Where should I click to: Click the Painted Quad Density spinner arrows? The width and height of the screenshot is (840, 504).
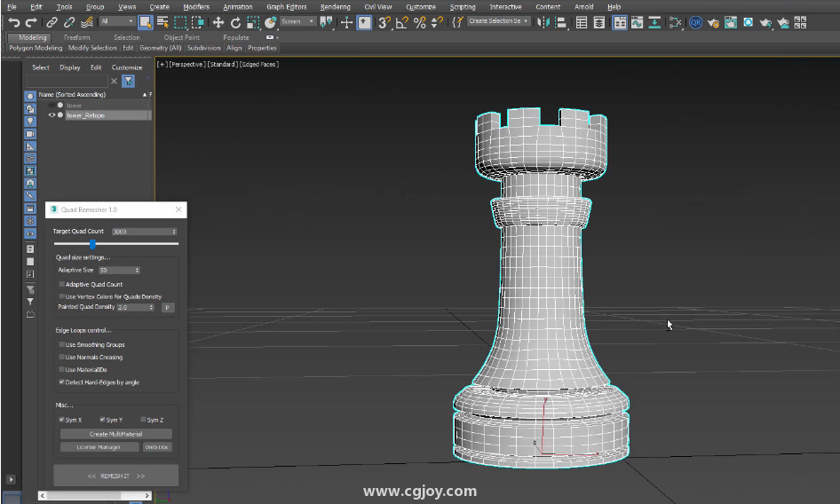(x=152, y=307)
